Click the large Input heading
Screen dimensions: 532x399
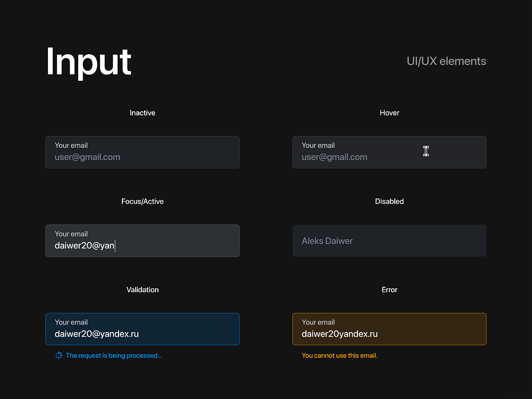(89, 62)
